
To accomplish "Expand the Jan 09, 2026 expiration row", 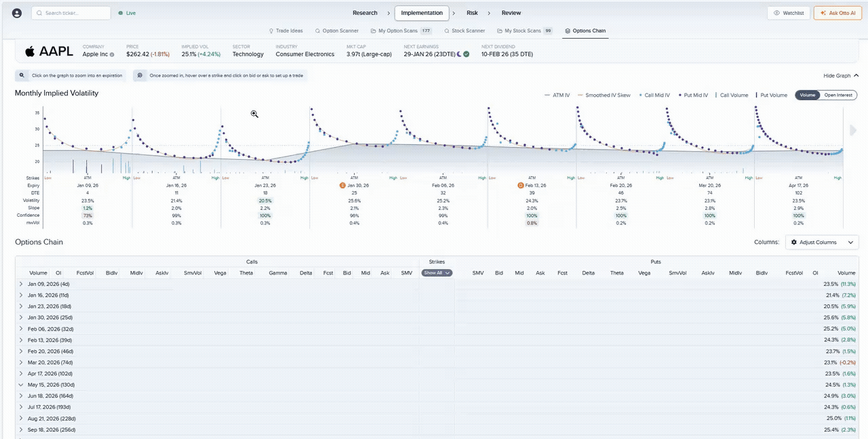I will pyautogui.click(x=21, y=284).
